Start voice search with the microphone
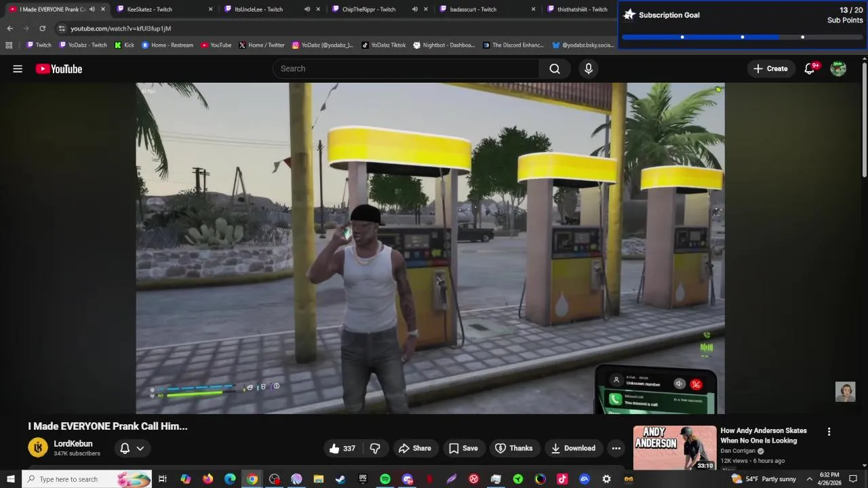Screen dimensions: 868x488 (x=589, y=68)
